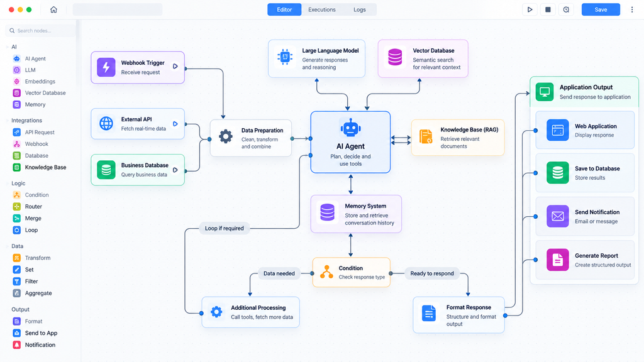Open the Logs tab
The width and height of the screenshot is (644, 362).
coord(359,9)
